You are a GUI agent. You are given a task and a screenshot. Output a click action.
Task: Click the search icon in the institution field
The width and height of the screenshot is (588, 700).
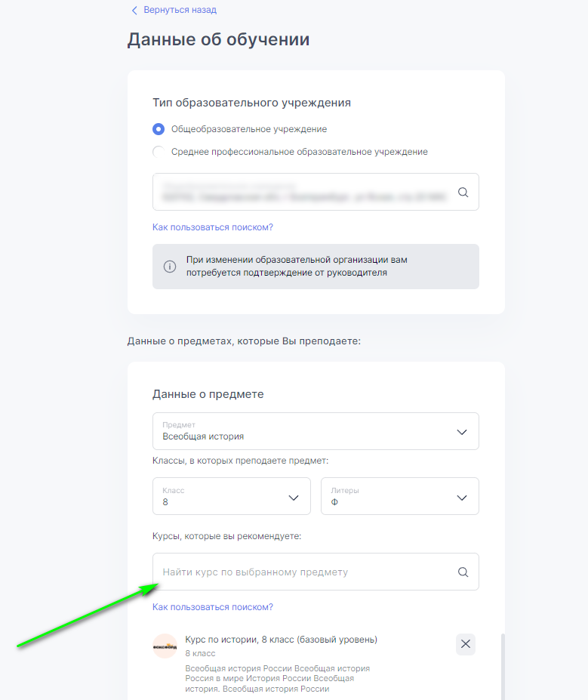click(463, 193)
